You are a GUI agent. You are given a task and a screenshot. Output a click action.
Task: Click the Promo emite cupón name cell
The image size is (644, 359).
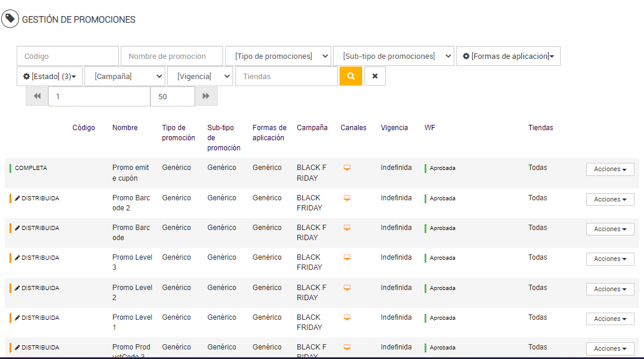tap(131, 173)
